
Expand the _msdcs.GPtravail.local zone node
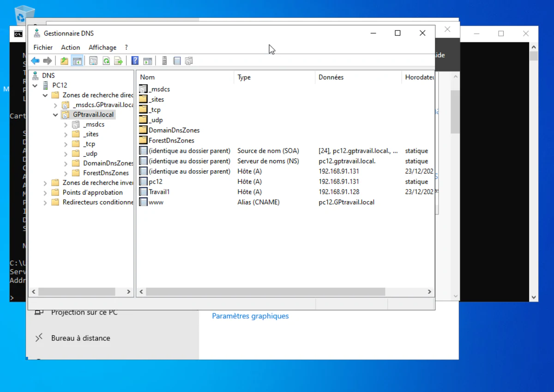tap(55, 105)
